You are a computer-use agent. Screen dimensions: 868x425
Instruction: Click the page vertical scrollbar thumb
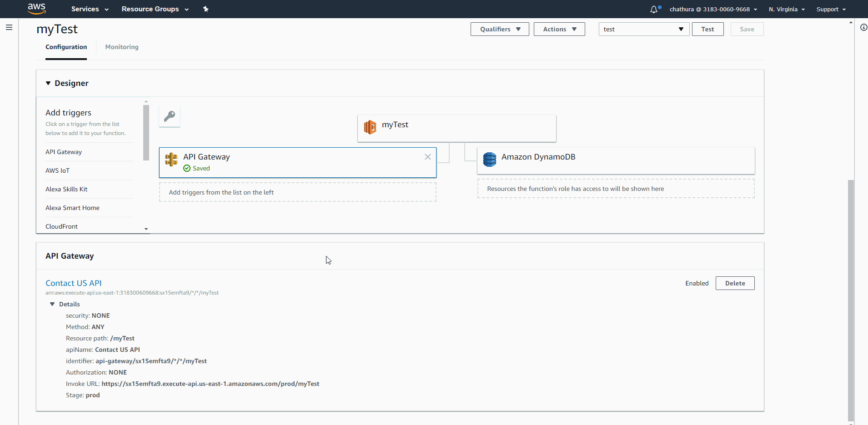click(851, 300)
